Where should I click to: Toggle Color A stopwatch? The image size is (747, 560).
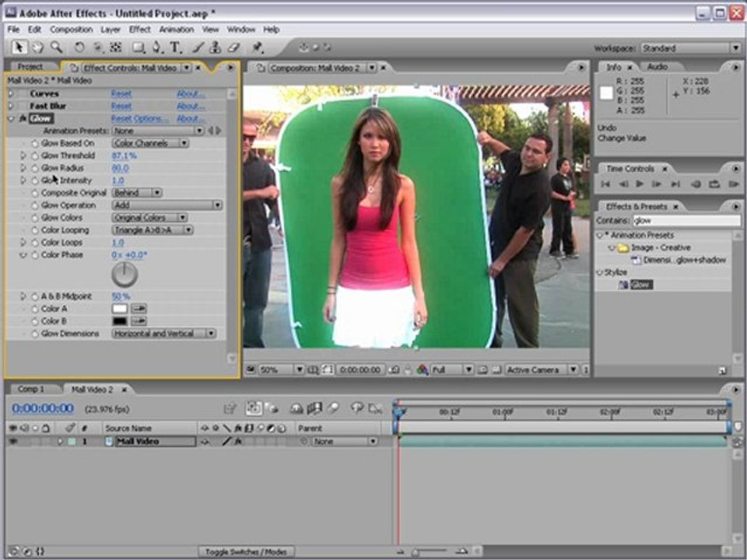click(35, 309)
